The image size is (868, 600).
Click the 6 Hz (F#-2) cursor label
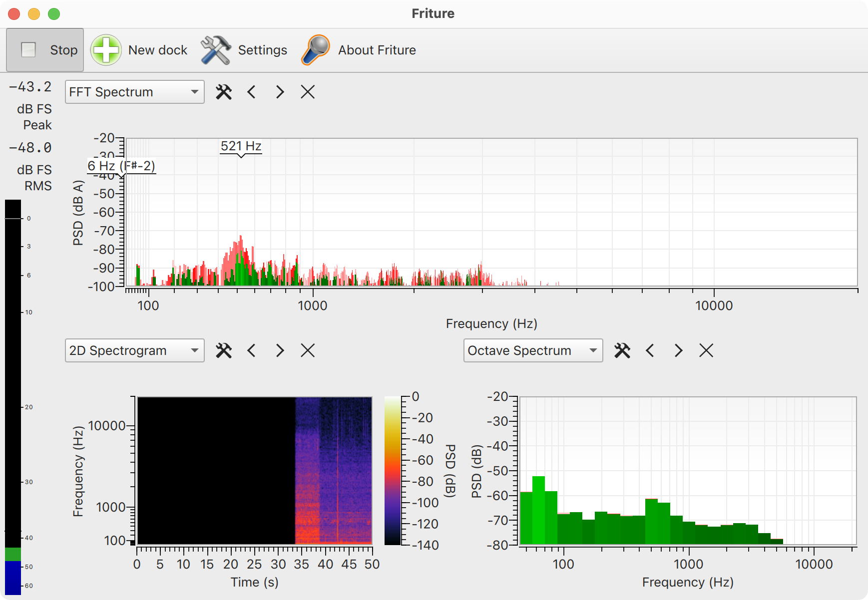(x=121, y=166)
